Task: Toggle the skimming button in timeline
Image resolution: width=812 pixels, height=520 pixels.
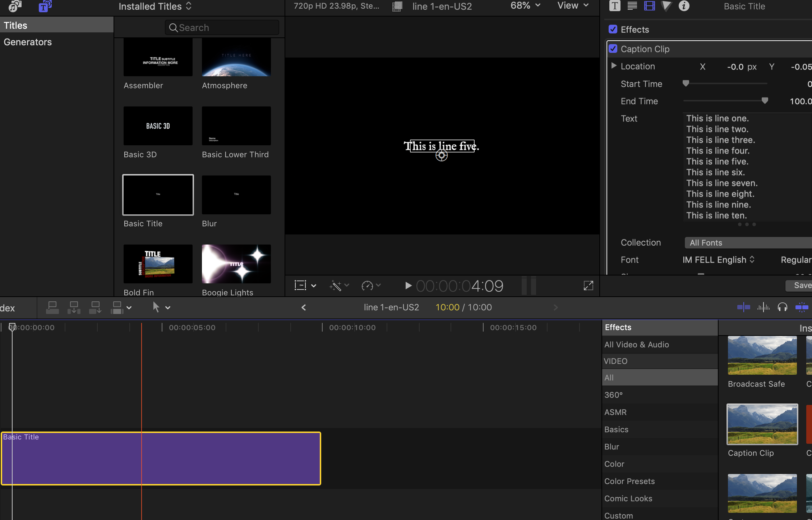Action: pos(743,307)
